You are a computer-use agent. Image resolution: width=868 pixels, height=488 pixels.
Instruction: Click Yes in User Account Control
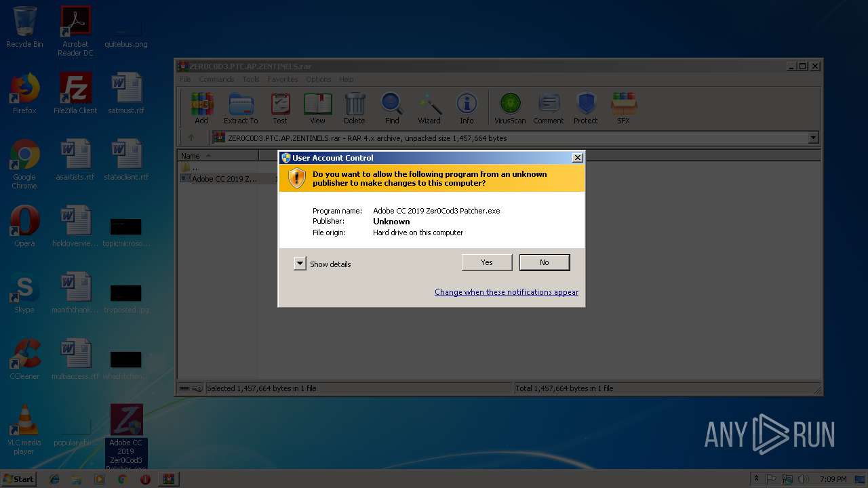[x=487, y=262]
